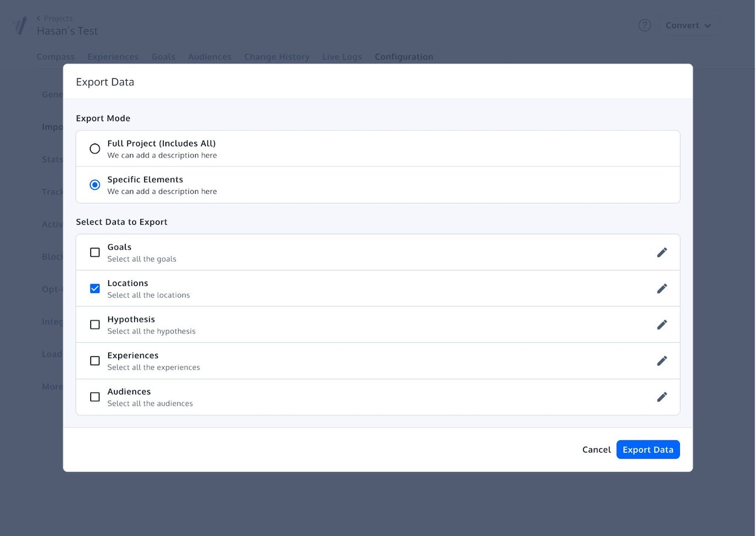Open the Hypothesis edit pencil icon
This screenshot has width=756, height=536.
tap(661, 325)
